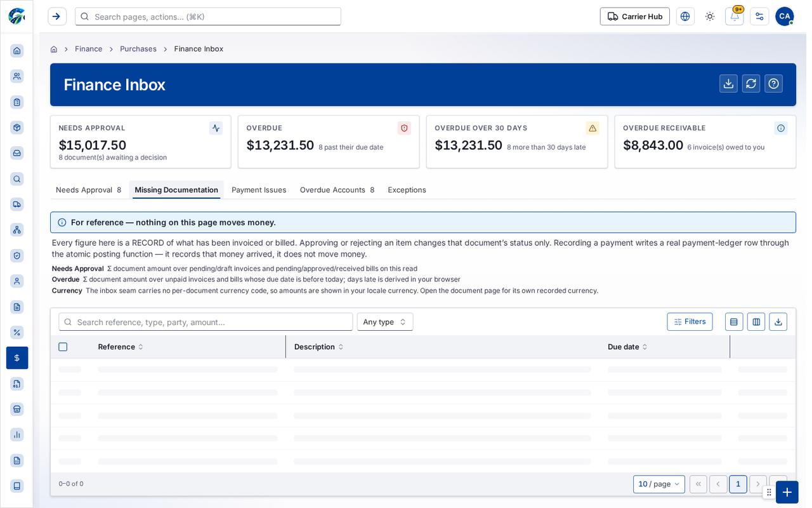Toggle the select-all checkbox in table header
The image size is (812, 508).
[x=63, y=347]
